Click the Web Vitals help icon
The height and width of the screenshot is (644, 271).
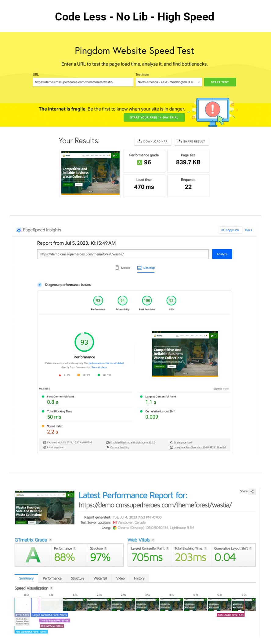coord(153,540)
